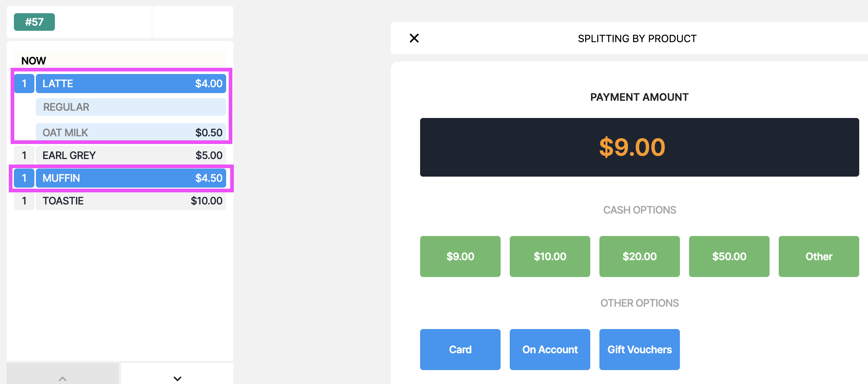Image resolution: width=868 pixels, height=384 pixels.
Task: Click the Latte quantity box
Action: pos(24,84)
